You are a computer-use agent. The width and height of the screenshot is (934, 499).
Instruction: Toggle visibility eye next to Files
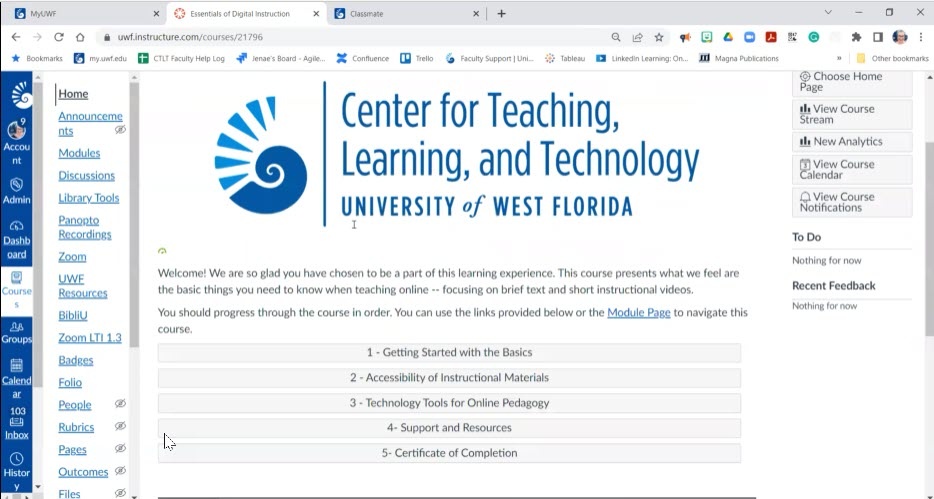[x=120, y=493]
